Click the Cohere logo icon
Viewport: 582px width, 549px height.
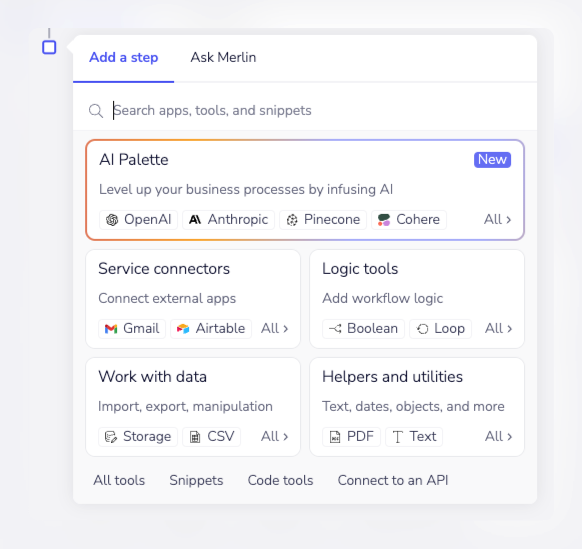click(x=384, y=220)
